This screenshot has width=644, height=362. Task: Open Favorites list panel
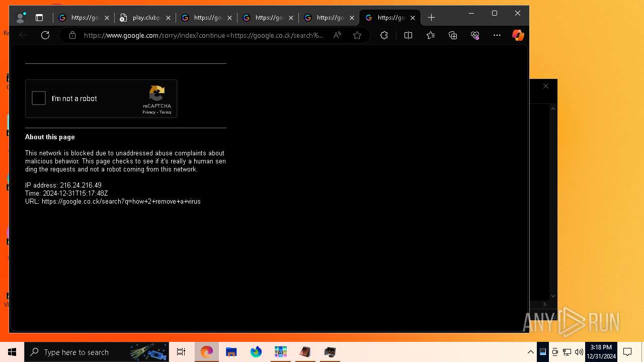tap(431, 35)
